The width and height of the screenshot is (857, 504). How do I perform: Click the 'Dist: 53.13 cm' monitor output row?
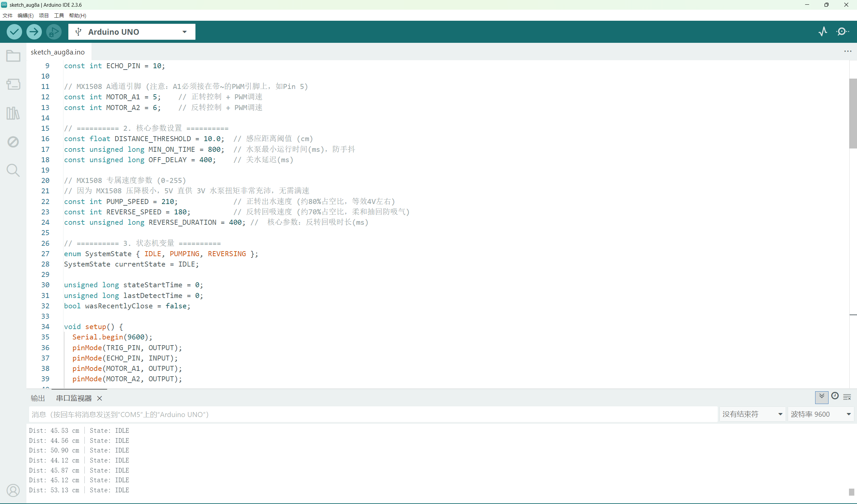coord(79,490)
